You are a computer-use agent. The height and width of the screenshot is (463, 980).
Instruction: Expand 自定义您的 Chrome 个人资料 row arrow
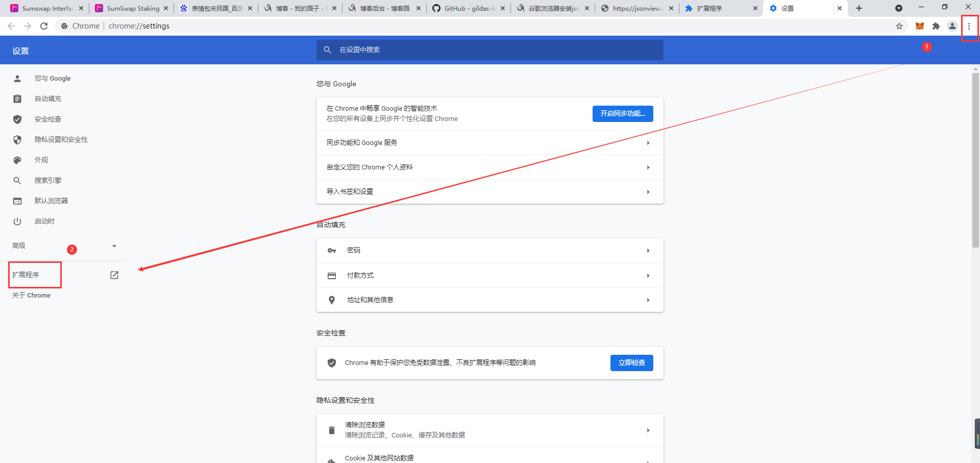[x=648, y=167]
